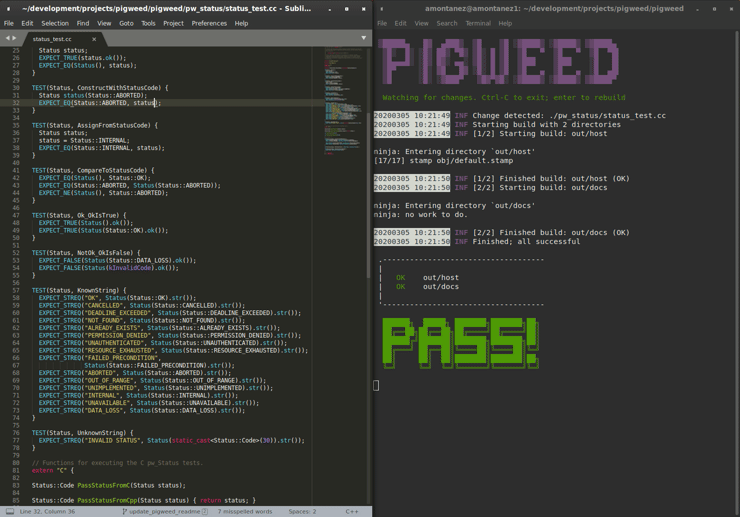The width and height of the screenshot is (740, 517).
Task: Open terminal window menu icon in title bar
Action: (x=381, y=9)
